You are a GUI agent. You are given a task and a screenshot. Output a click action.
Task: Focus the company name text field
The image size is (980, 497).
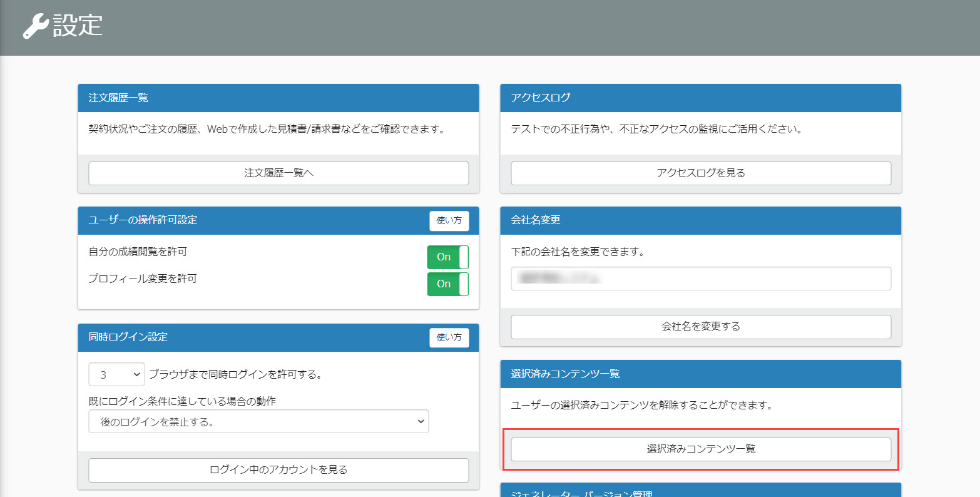701,279
